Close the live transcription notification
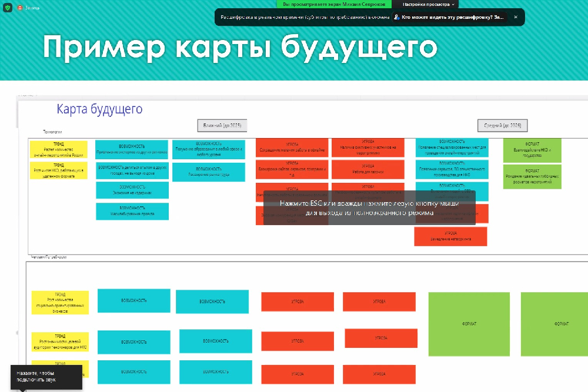Viewport: 588px width, 392px height. [516, 17]
